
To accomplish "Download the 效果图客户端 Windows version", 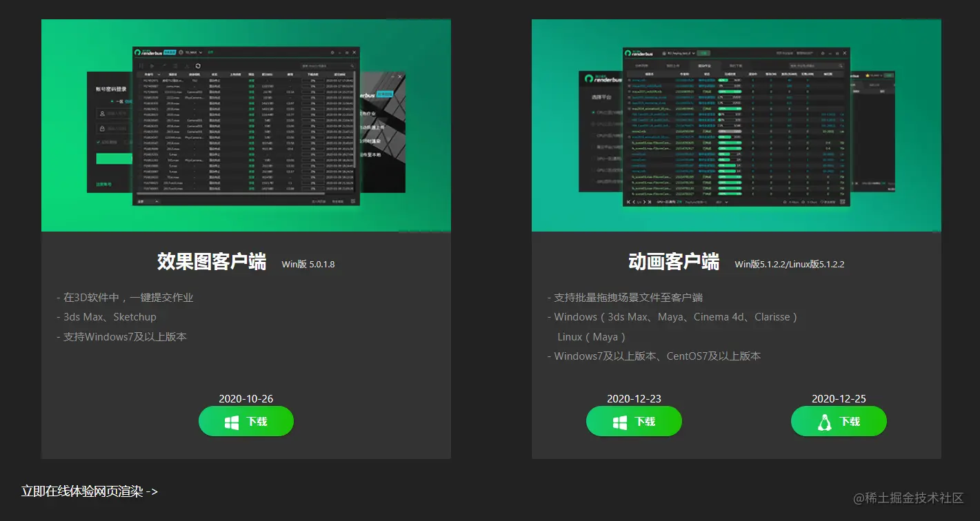I will click(246, 421).
